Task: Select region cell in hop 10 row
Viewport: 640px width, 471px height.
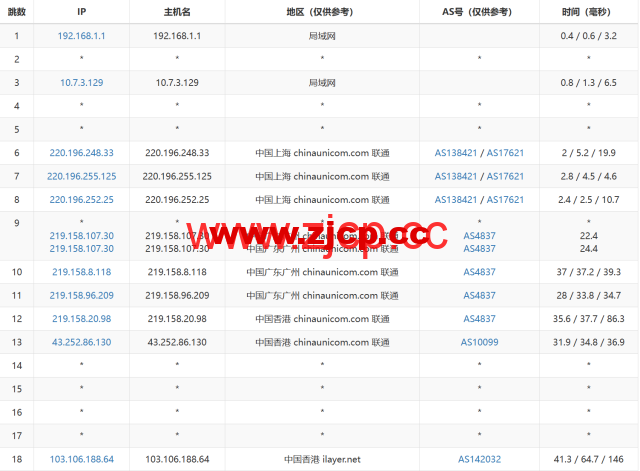Action: click(322, 272)
